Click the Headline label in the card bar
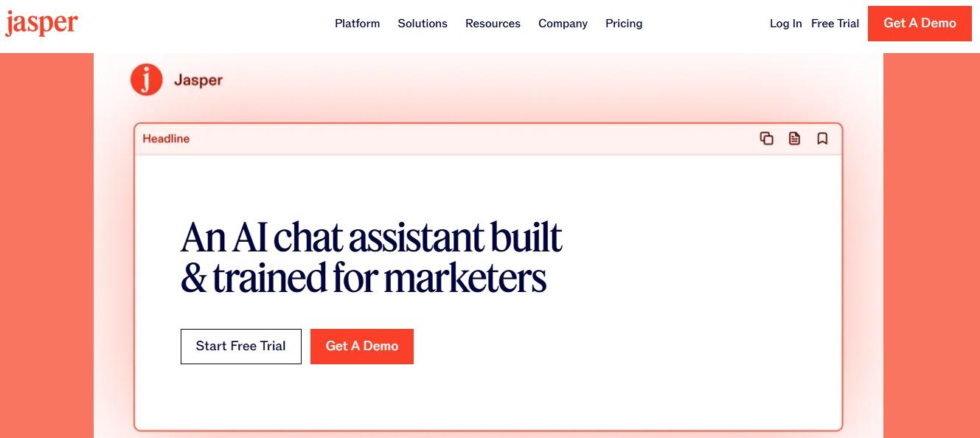 click(x=166, y=139)
